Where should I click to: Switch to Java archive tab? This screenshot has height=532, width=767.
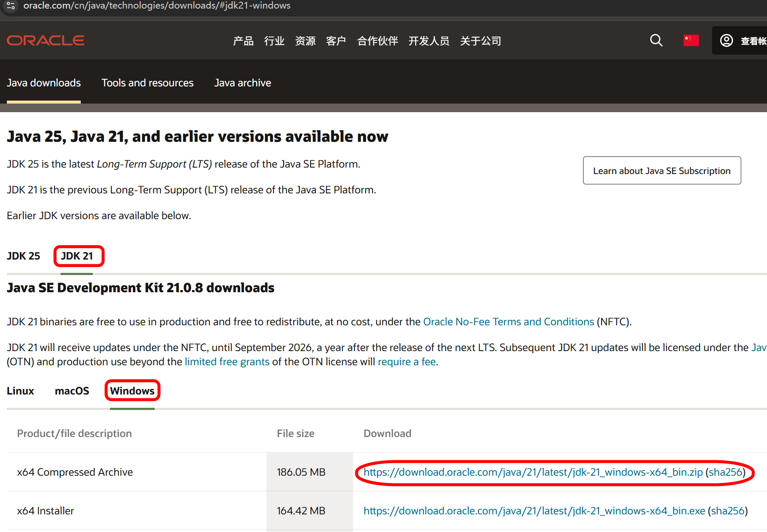(243, 83)
